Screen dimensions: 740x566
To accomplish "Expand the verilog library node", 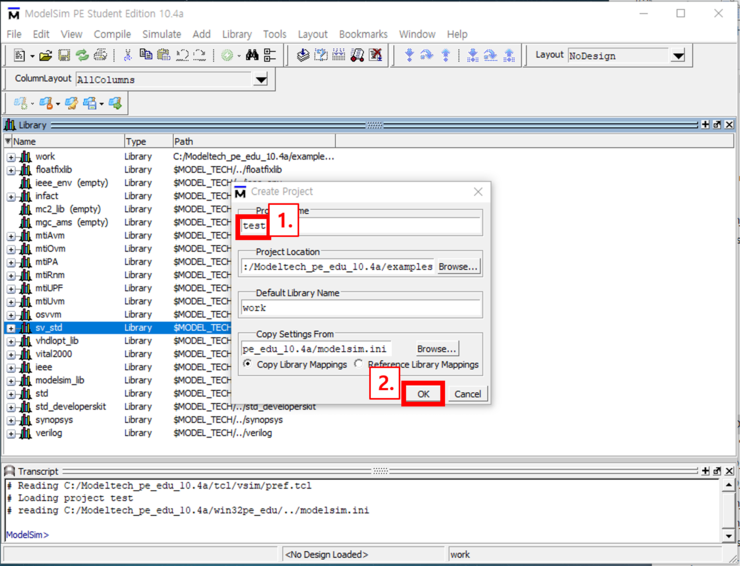I will coord(11,434).
